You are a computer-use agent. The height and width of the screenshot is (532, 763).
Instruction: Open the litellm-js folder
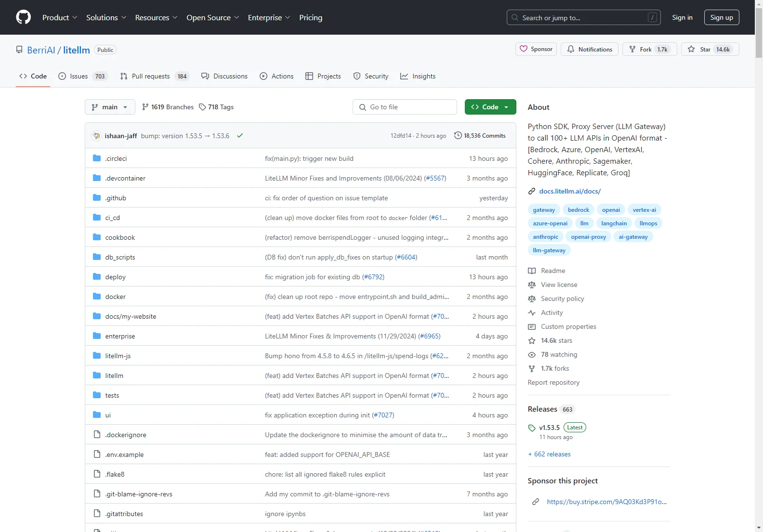[x=118, y=356]
